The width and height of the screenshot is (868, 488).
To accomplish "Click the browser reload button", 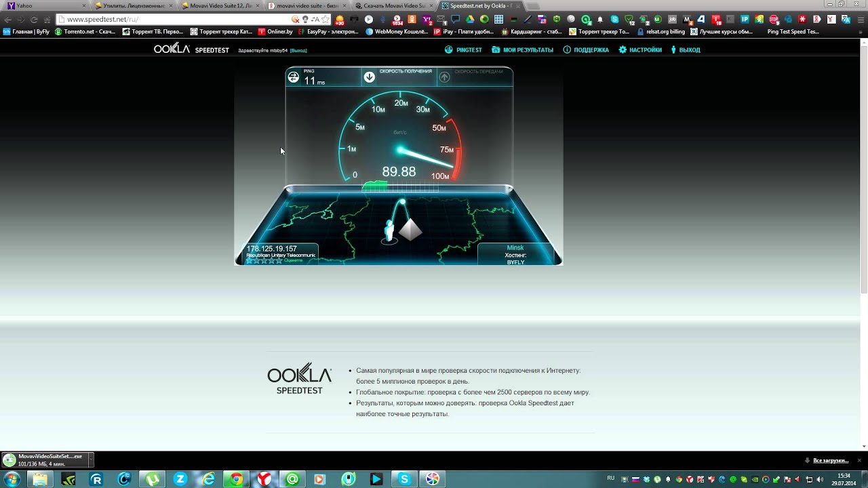I will [34, 20].
